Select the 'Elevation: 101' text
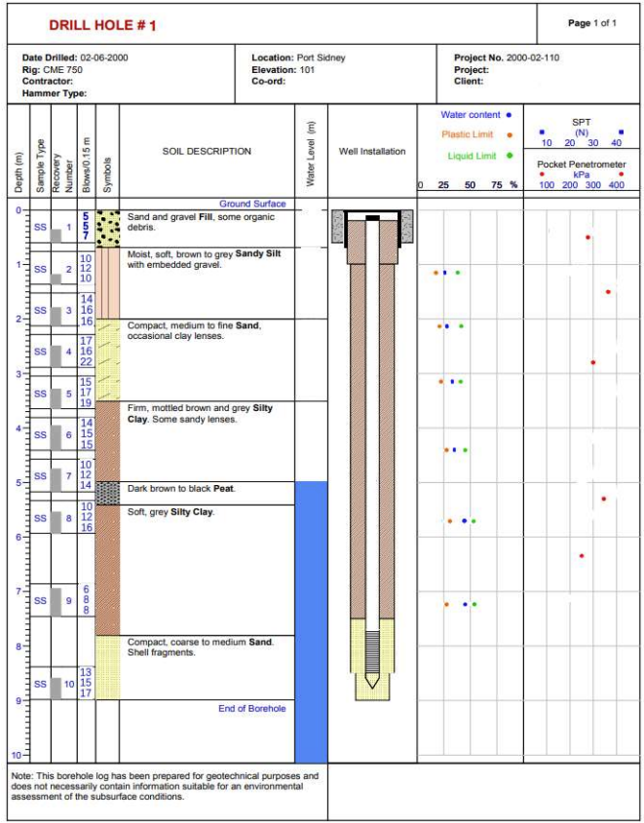644x823 pixels. [x=284, y=69]
